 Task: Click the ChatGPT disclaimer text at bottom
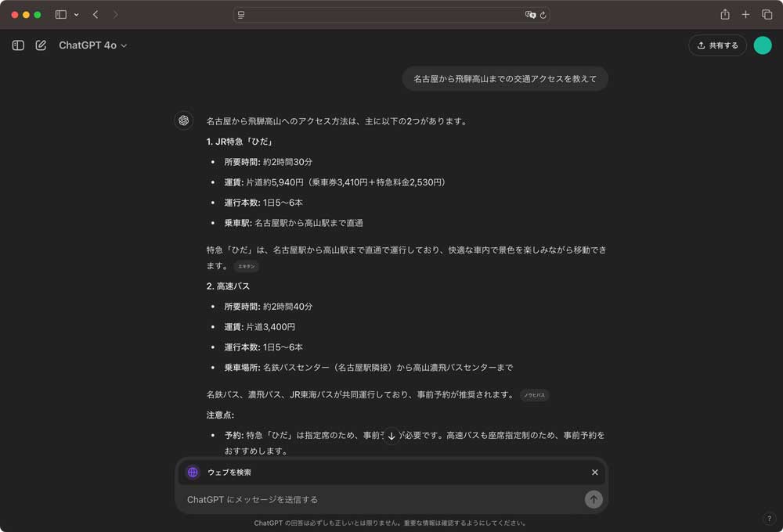pos(390,523)
